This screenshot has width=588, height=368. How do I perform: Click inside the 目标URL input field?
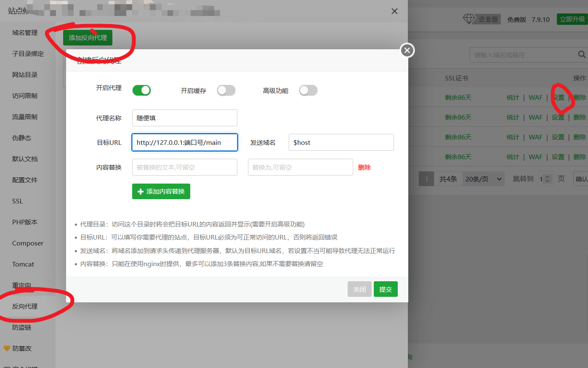(184, 142)
